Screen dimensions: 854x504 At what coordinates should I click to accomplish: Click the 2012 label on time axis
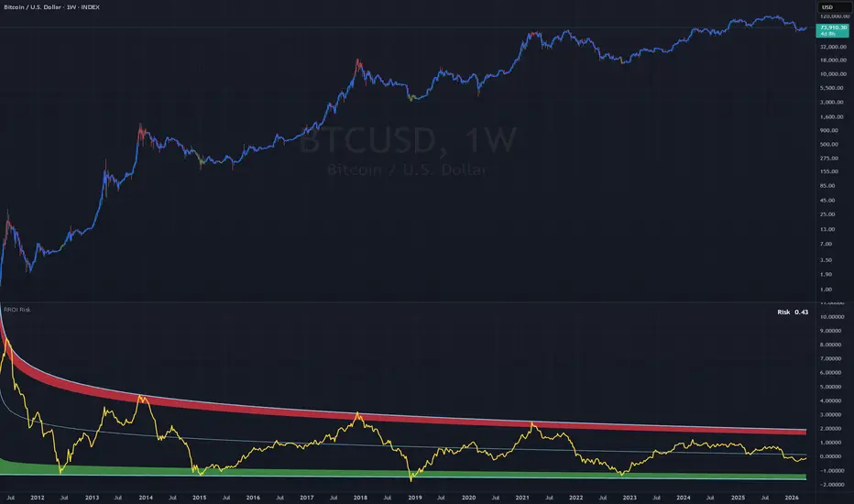click(x=38, y=498)
